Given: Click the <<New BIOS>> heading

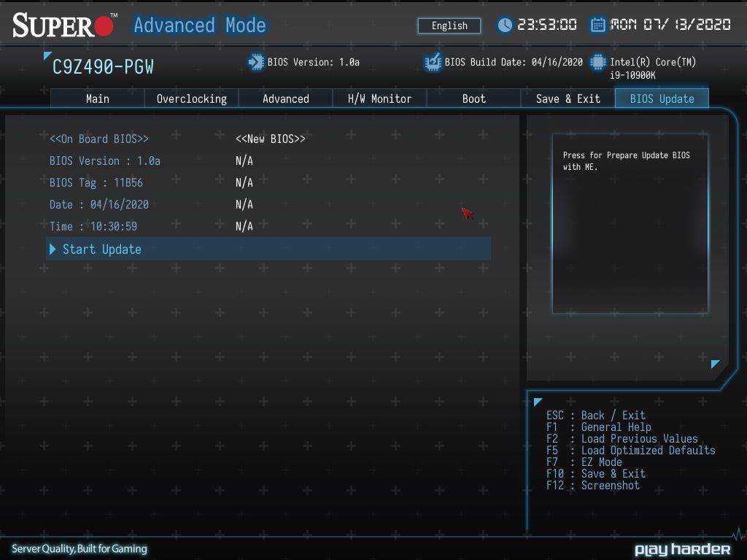Looking at the screenshot, I should pyautogui.click(x=270, y=139).
